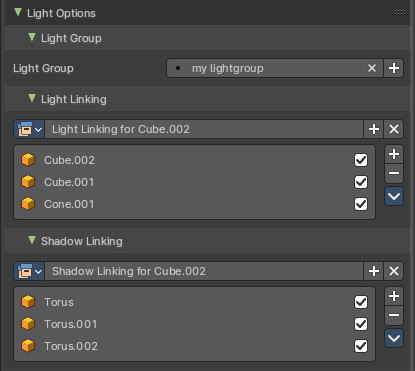Image resolution: width=415 pixels, height=371 pixels.
Task: Add item to shadow linking list
Action: pyautogui.click(x=394, y=296)
